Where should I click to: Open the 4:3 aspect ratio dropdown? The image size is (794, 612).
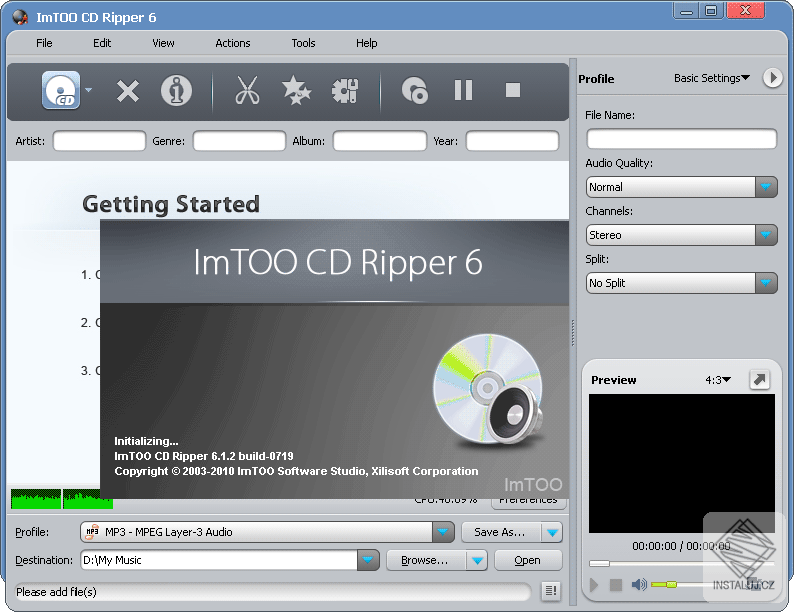[x=718, y=380]
